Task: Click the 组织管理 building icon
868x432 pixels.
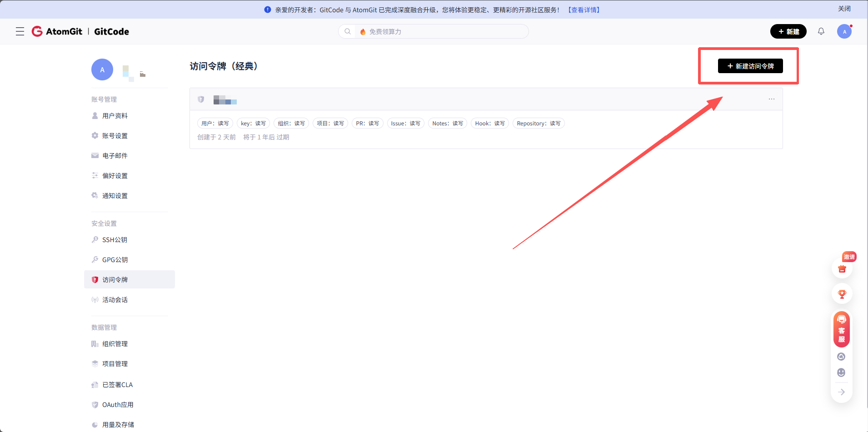Action: pos(95,344)
